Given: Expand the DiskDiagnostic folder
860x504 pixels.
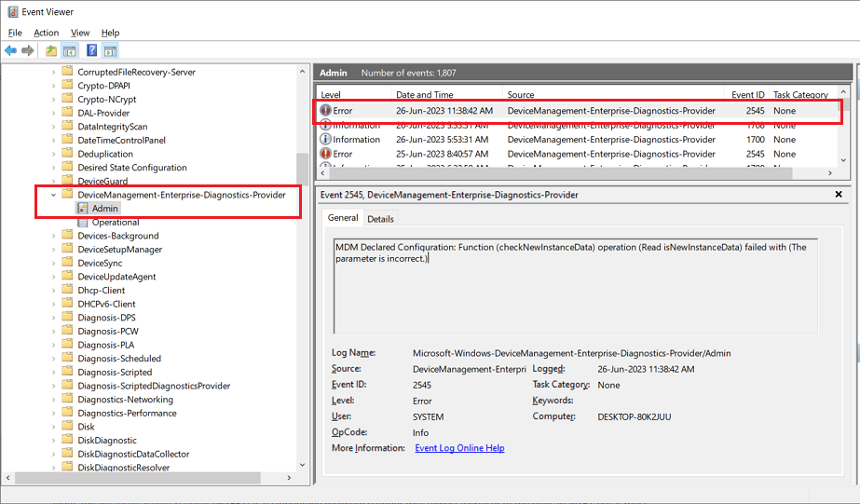Looking at the screenshot, I should tap(53, 441).
